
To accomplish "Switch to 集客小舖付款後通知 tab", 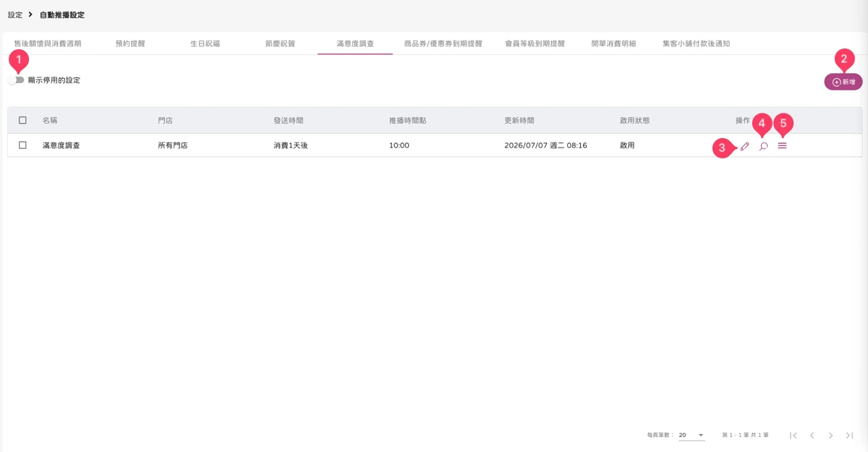I will [x=696, y=43].
